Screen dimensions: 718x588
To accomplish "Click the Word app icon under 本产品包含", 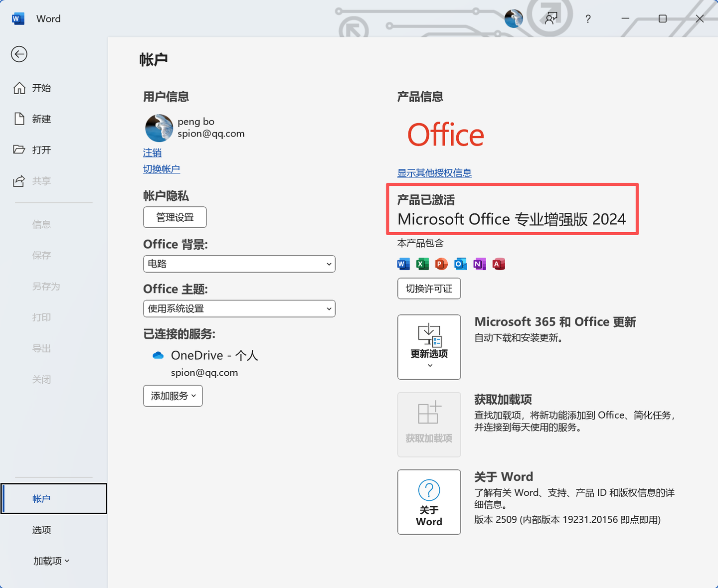I will 403,264.
